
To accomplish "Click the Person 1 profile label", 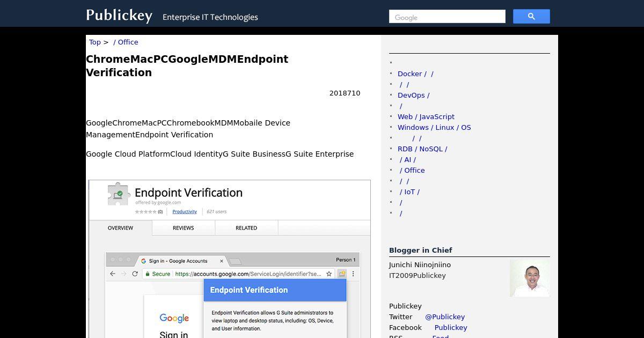I will click(346, 260).
